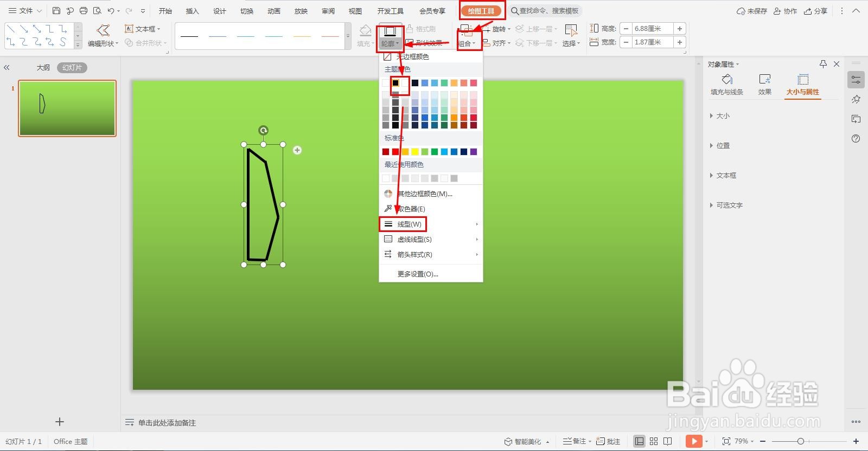Click the Collaborate button
868x451 pixels.
coord(786,11)
